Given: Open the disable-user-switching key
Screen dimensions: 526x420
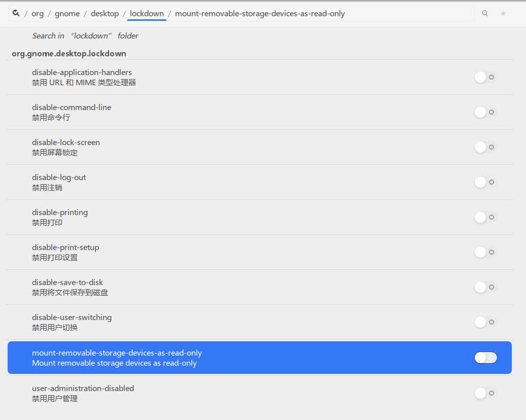Looking at the screenshot, I should tap(260, 322).
